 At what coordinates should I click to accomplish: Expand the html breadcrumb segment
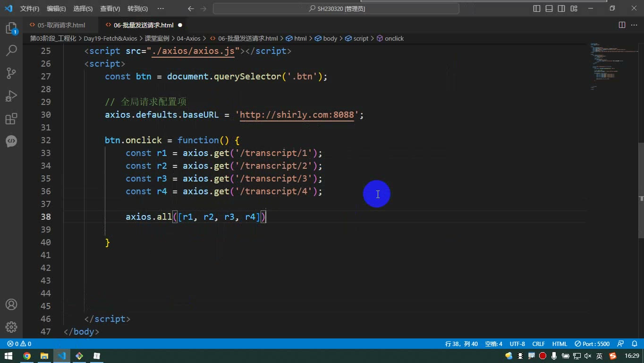pos(297,38)
